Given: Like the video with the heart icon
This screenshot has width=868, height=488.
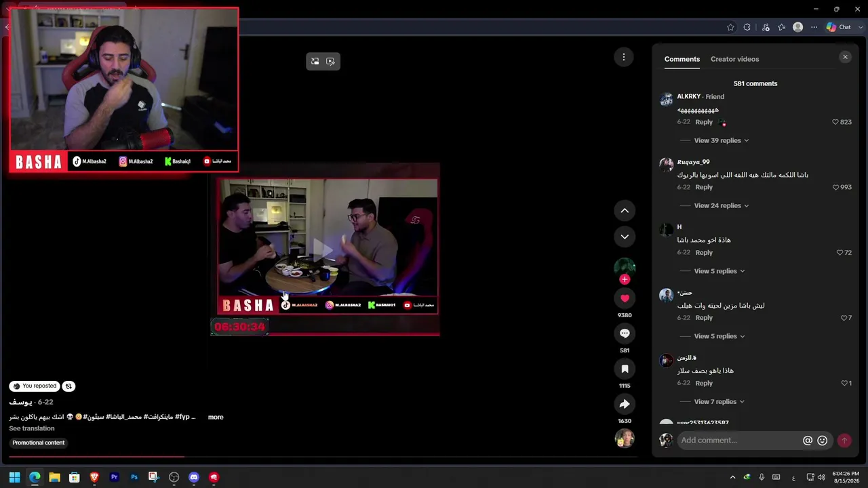Looking at the screenshot, I should (625, 298).
